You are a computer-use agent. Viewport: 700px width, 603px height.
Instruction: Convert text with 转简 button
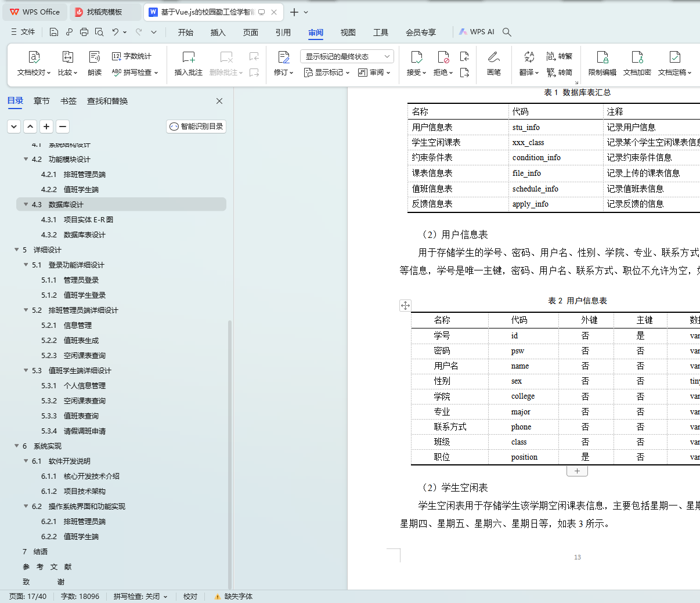pyautogui.click(x=560, y=73)
